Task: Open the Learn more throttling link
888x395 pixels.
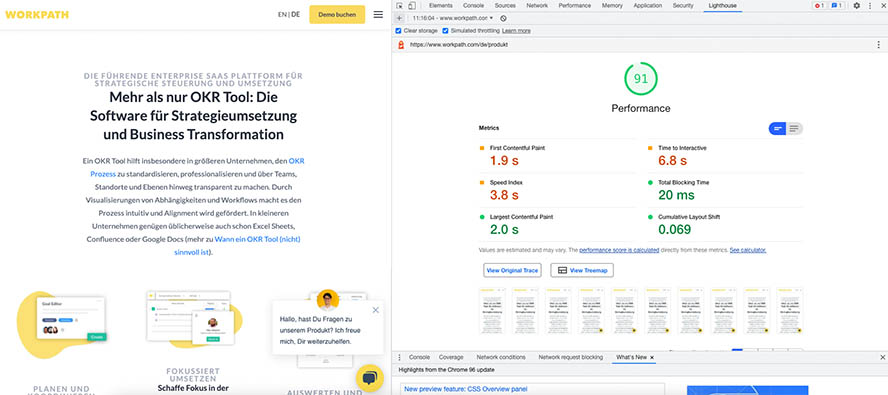Action: pos(516,31)
